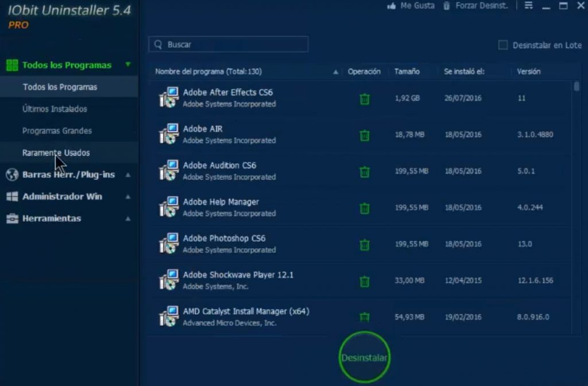Sort by Operación column header
This screenshot has width=588, height=386.
click(x=363, y=72)
